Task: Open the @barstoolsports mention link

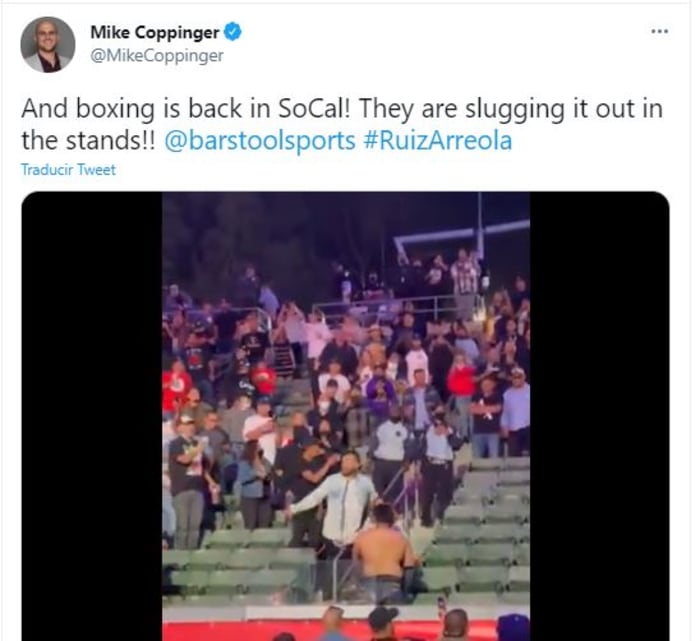Action: coord(260,141)
